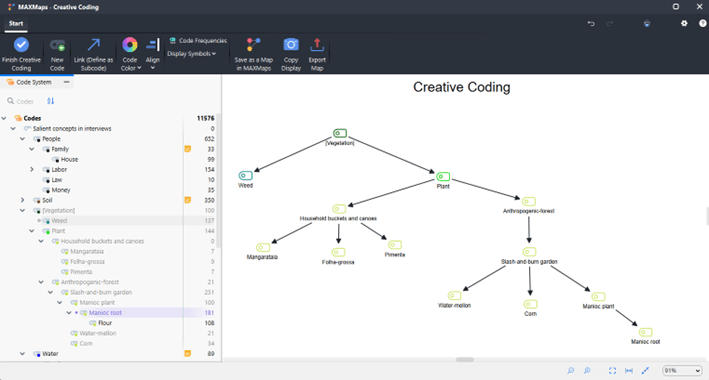Select Household buckets and canoes map node
The image size is (709, 380).
point(339,209)
